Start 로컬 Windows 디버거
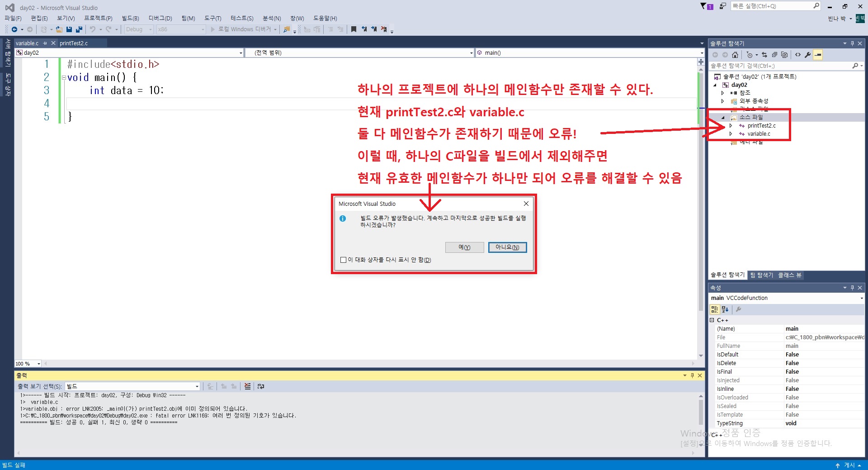Image resolution: width=868 pixels, height=470 pixels. click(241, 29)
